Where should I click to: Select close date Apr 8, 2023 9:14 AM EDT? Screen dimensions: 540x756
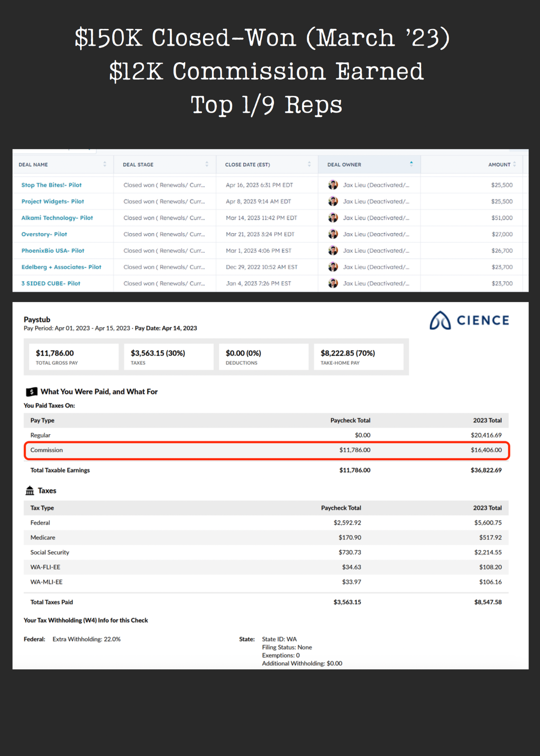[x=259, y=201]
